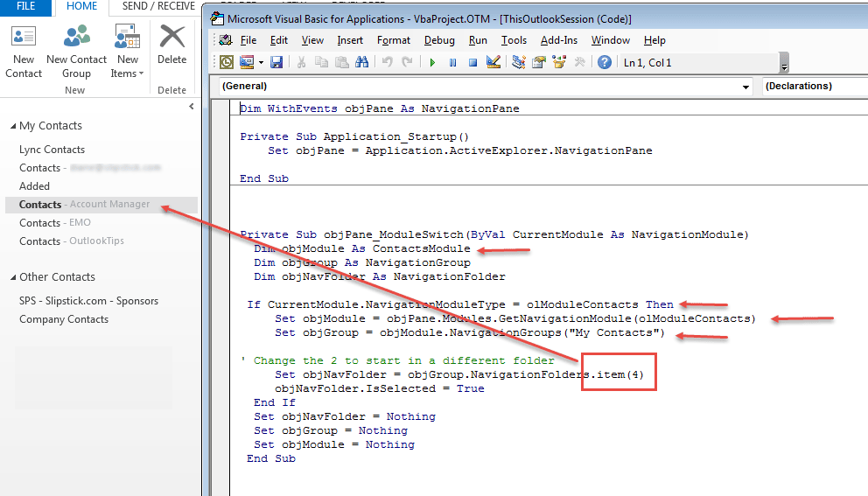Open the File menu in VBA editor

pyautogui.click(x=248, y=40)
